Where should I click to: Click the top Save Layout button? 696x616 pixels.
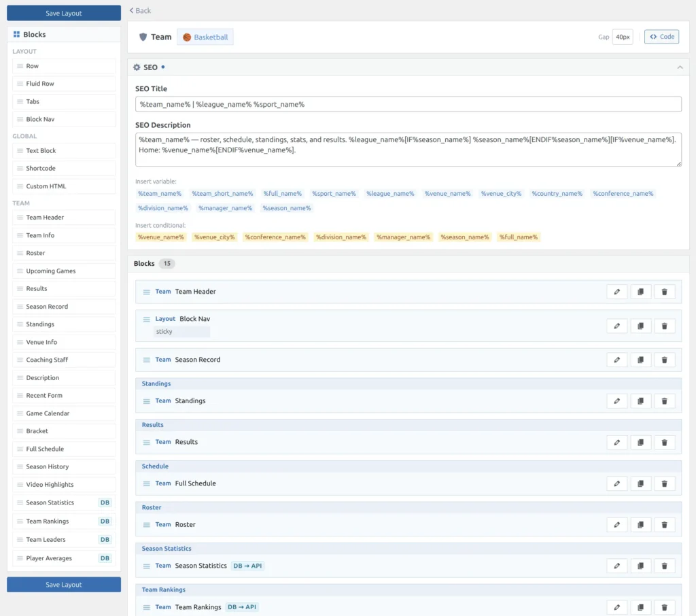point(64,13)
